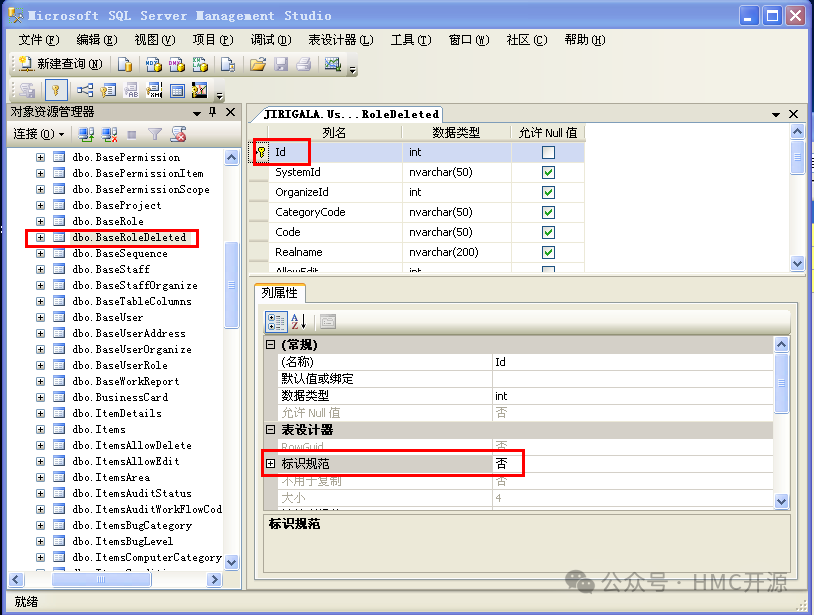814x615 pixels.
Task: Click the Stop square icon in Object Explorer
Action: tap(132, 134)
